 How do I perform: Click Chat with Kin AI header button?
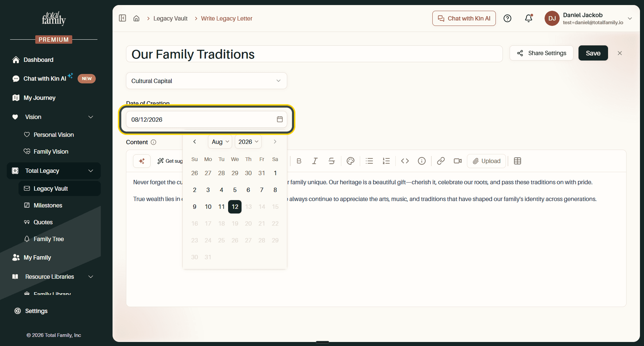pyautogui.click(x=464, y=18)
